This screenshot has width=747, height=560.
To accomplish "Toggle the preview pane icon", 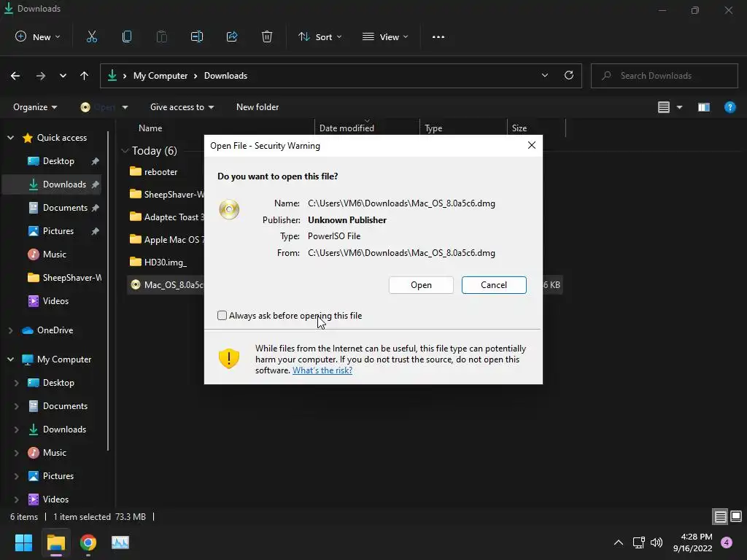I will (x=704, y=107).
